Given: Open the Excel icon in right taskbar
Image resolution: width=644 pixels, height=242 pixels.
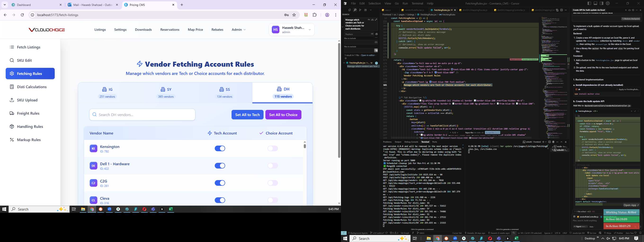Looking at the screenshot, I should pos(516,238).
